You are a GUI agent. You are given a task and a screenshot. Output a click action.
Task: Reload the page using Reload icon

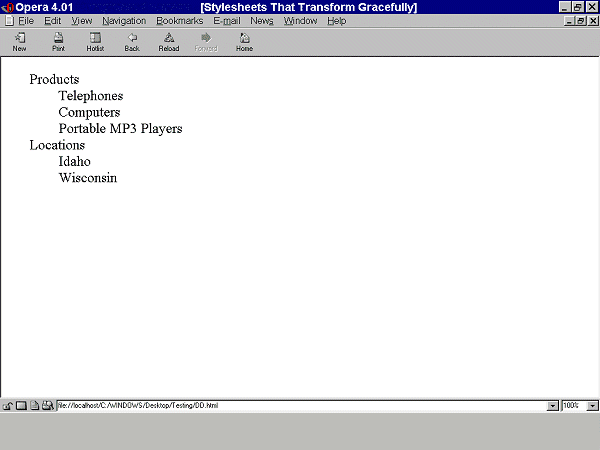click(x=169, y=40)
